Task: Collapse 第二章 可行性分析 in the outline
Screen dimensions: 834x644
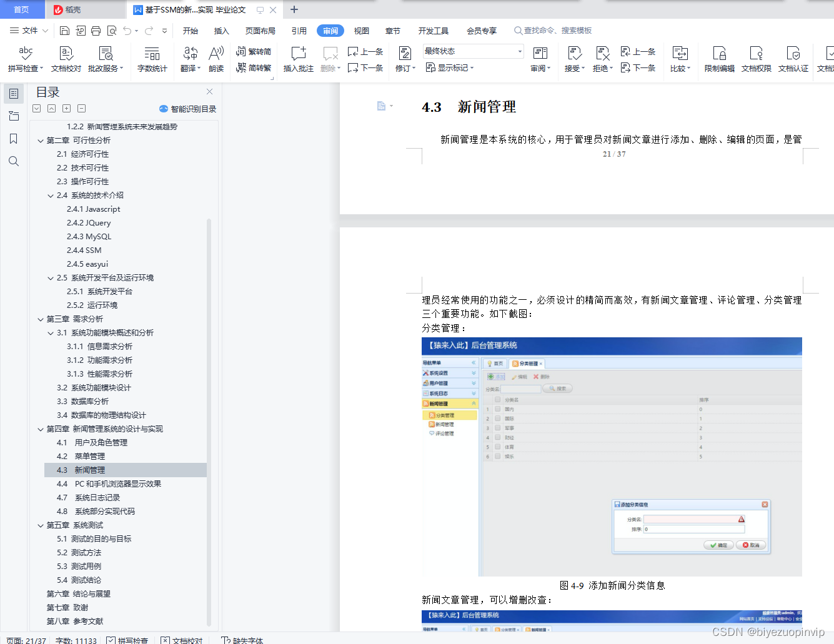Action: [41, 140]
